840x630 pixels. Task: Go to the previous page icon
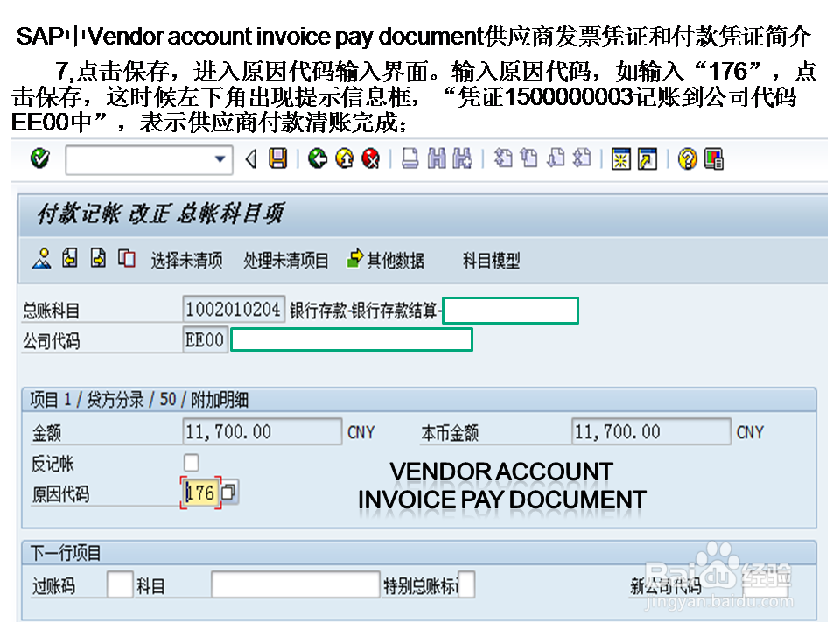[x=529, y=158]
